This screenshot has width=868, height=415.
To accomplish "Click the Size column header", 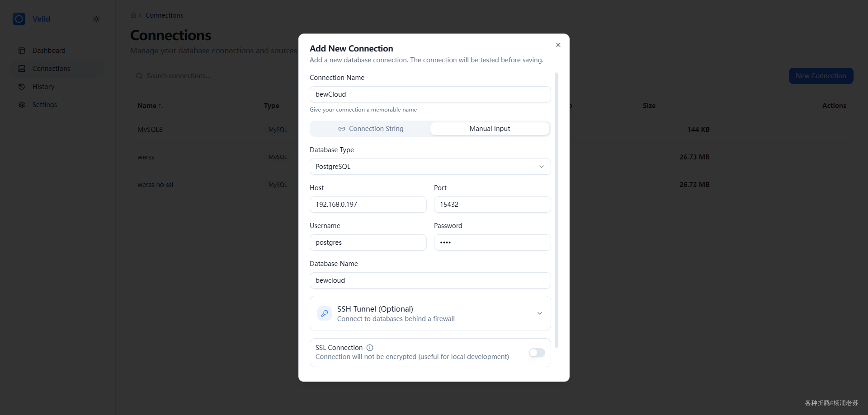I will [x=649, y=106].
